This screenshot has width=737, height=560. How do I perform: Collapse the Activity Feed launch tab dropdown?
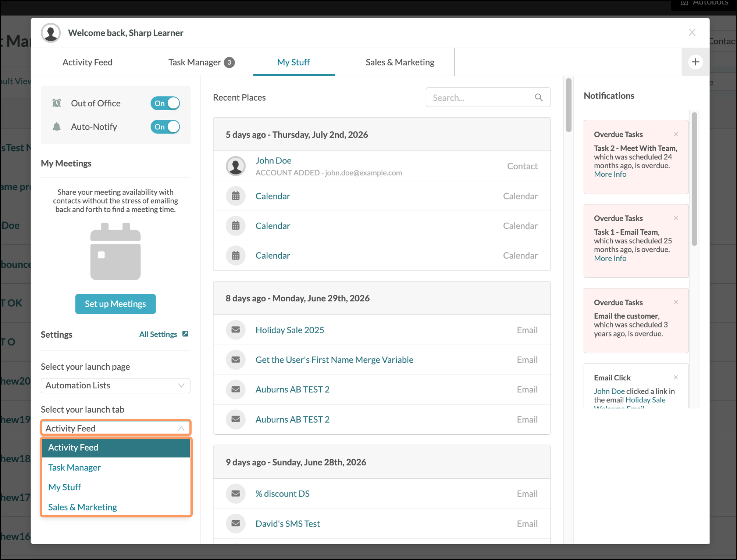115,428
